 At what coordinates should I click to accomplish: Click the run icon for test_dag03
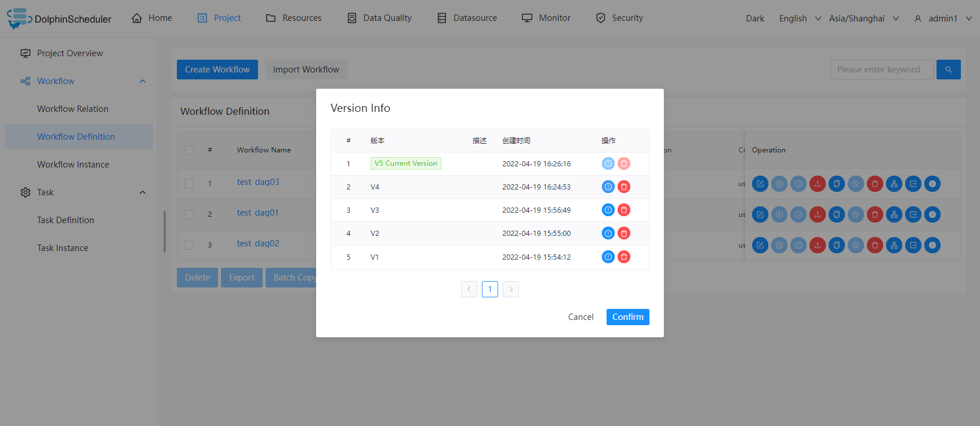779,184
